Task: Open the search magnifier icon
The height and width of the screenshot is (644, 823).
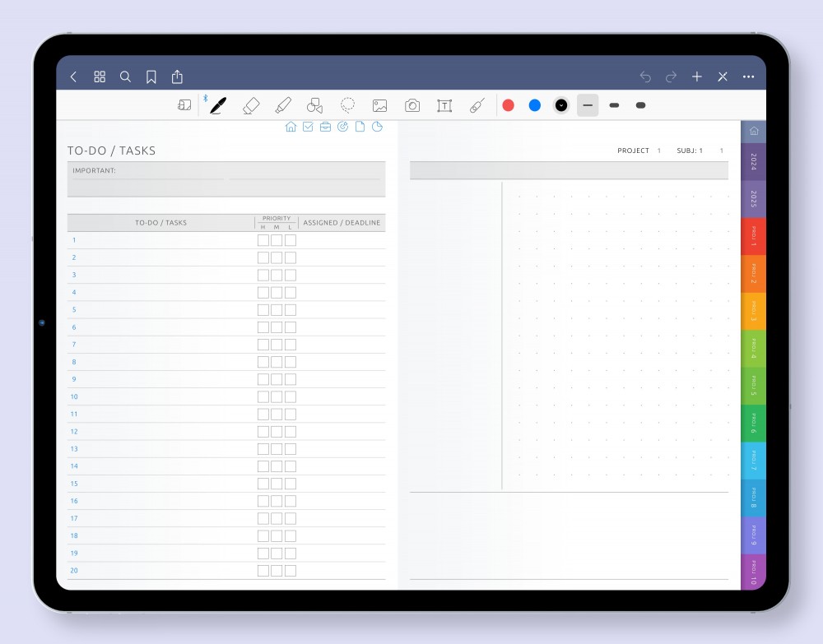Action: point(125,77)
